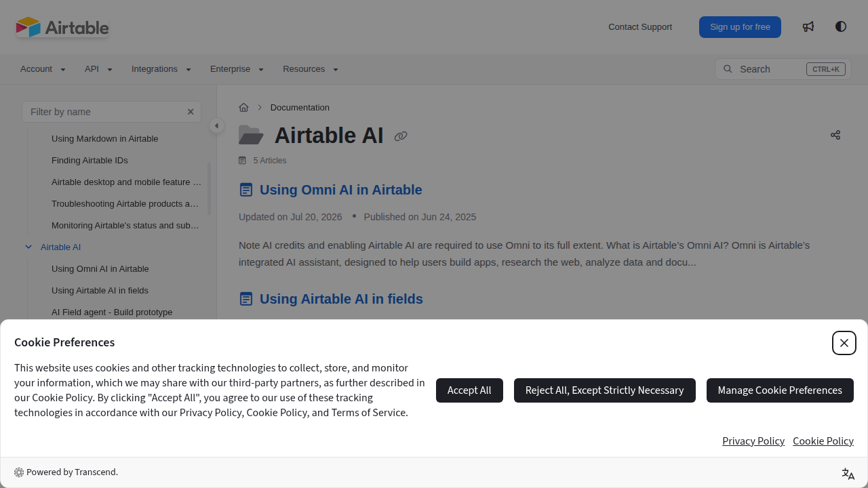Go to home via breadcrumb icon
Image resolution: width=868 pixels, height=488 pixels.
(244, 107)
